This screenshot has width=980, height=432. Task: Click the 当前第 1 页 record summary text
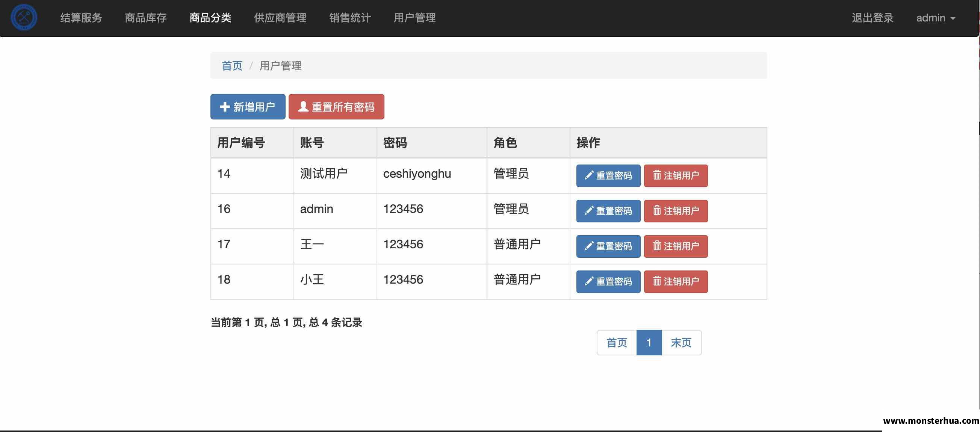click(x=286, y=322)
